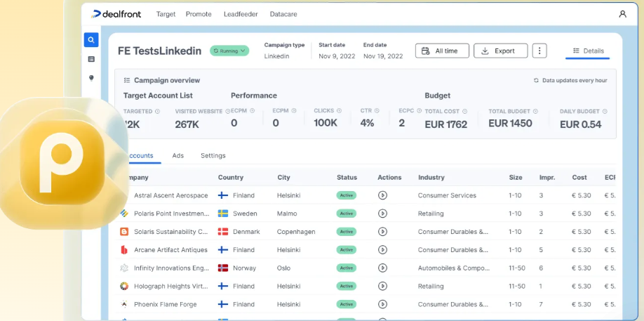
Task: Click the Consumer Services industry cell
Action: click(x=447, y=195)
